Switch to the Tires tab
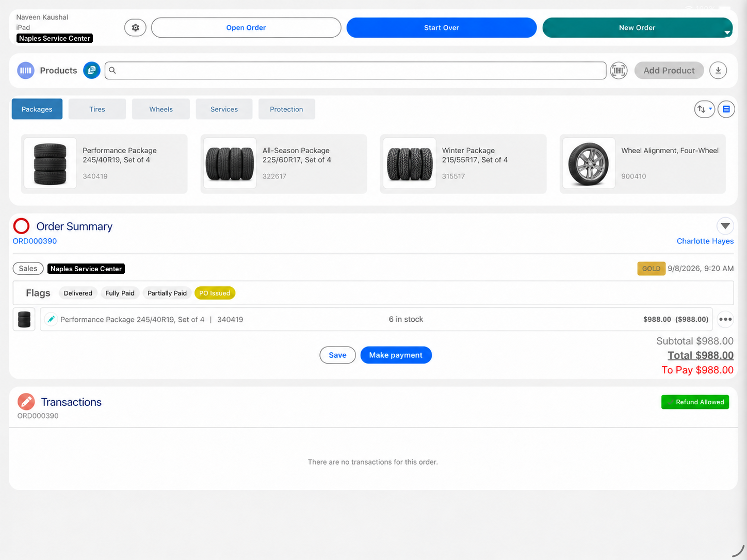 [97, 109]
